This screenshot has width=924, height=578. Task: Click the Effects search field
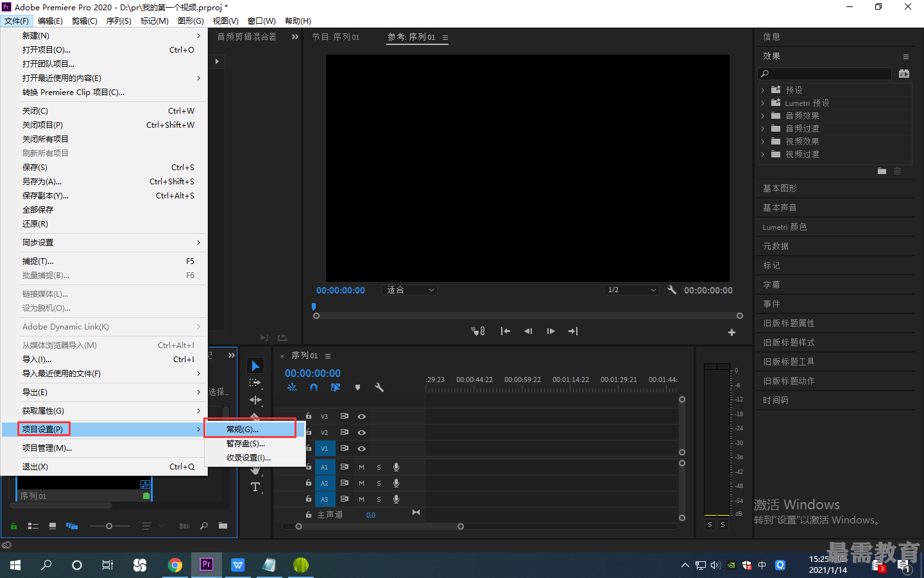pyautogui.click(x=825, y=74)
